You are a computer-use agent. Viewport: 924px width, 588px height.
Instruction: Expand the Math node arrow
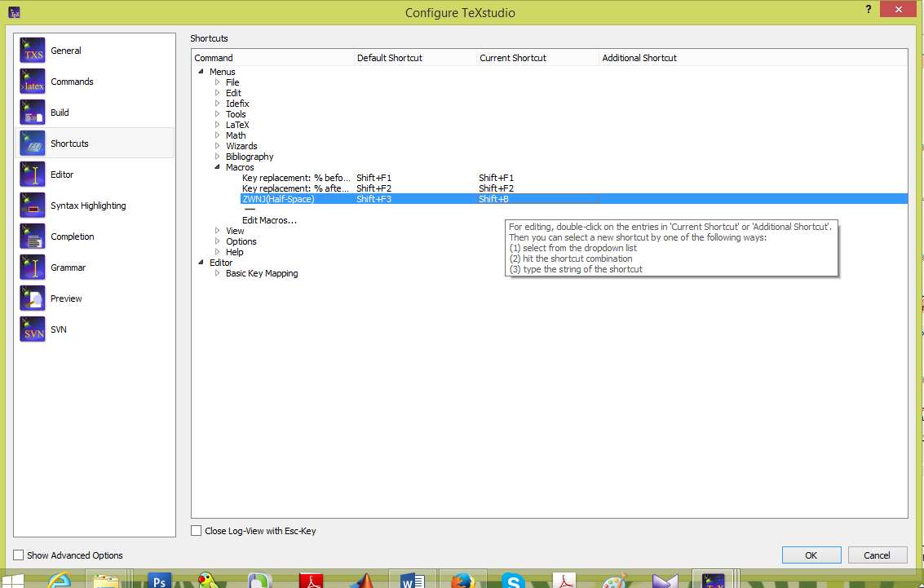coord(218,135)
